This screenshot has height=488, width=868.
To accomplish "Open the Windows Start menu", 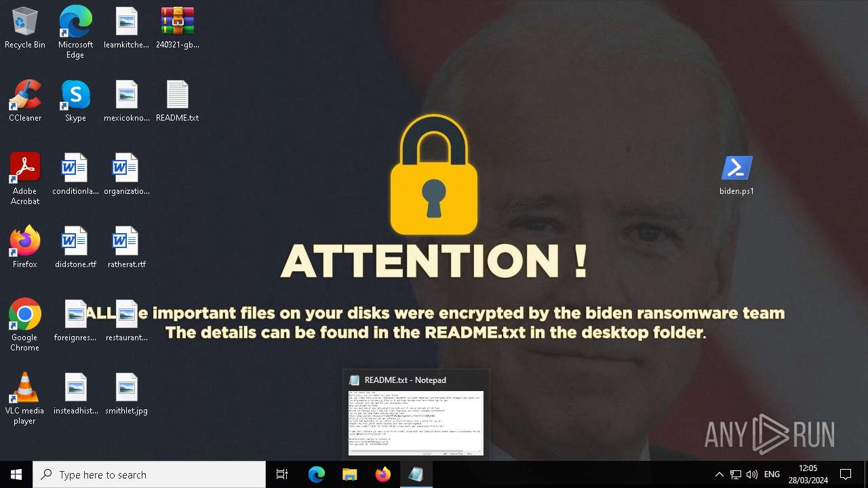I will [x=16, y=474].
